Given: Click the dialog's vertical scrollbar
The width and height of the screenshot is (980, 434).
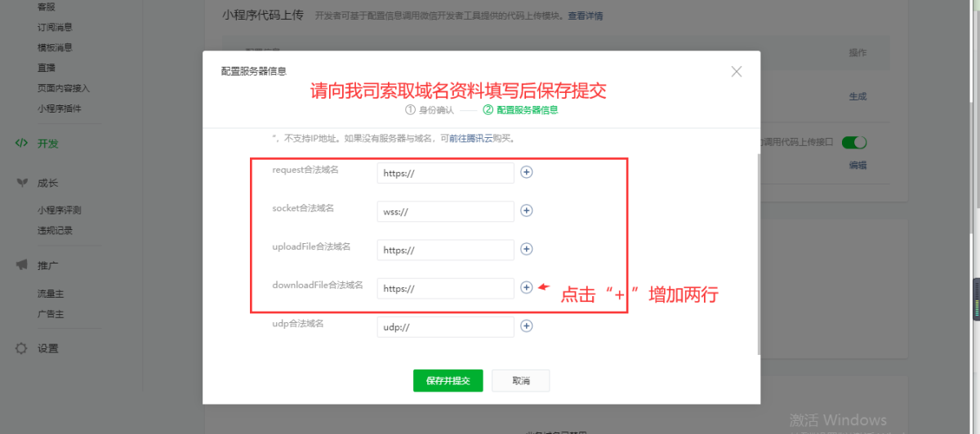Looking at the screenshot, I should pyautogui.click(x=757, y=245).
